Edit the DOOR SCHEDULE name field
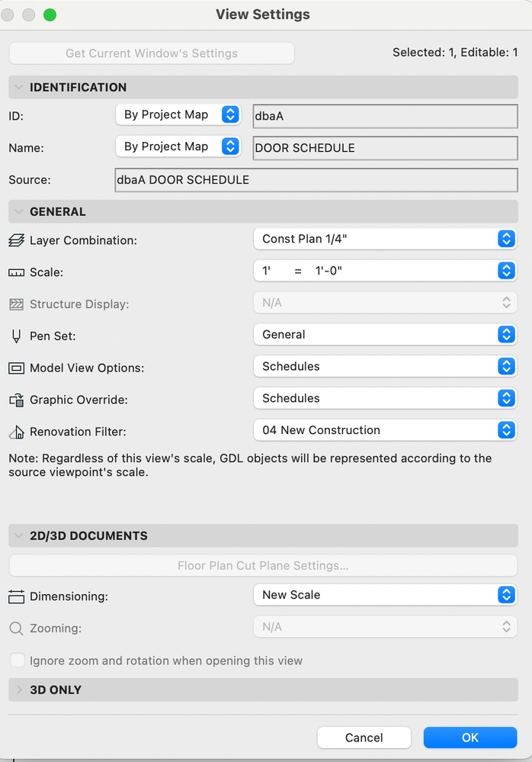The height and width of the screenshot is (762, 532). tap(385, 148)
